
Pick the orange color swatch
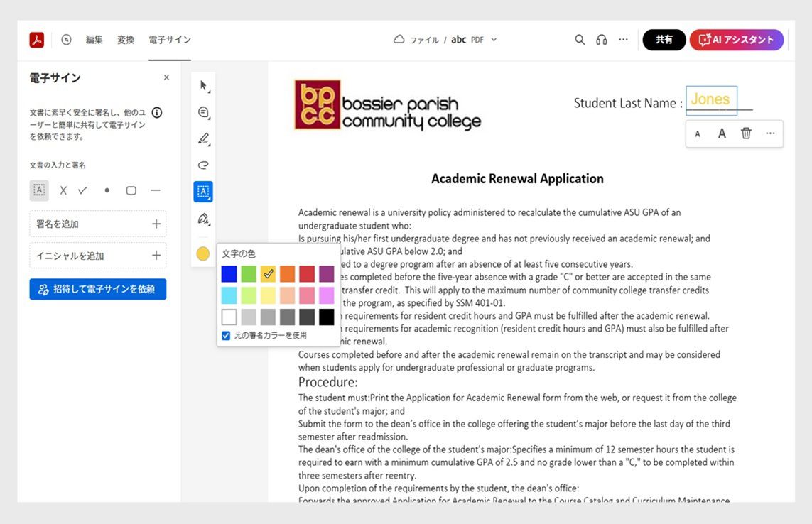288,273
